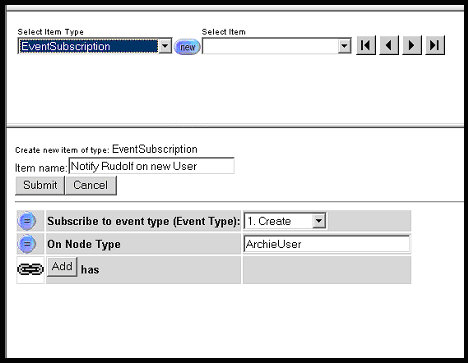Expand the Event Type dropdown showing 1. Create
468x363 pixels.
(x=319, y=221)
